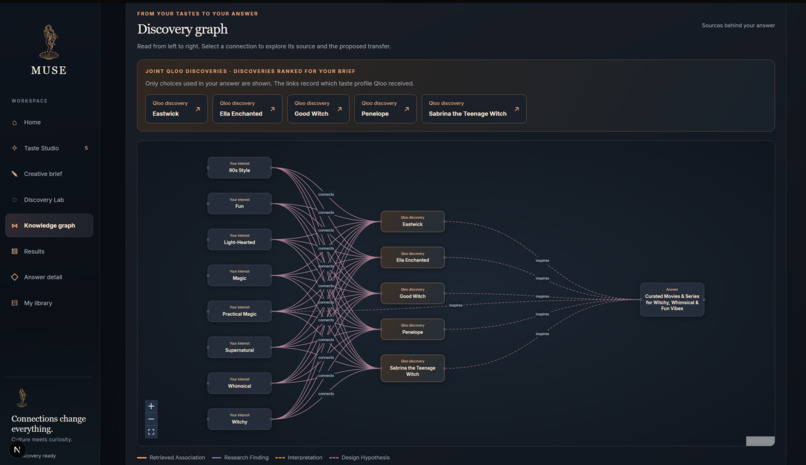Screen dimensions: 806x465
Task: Select the Light-Hearted interest node
Action: (x=240, y=239)
